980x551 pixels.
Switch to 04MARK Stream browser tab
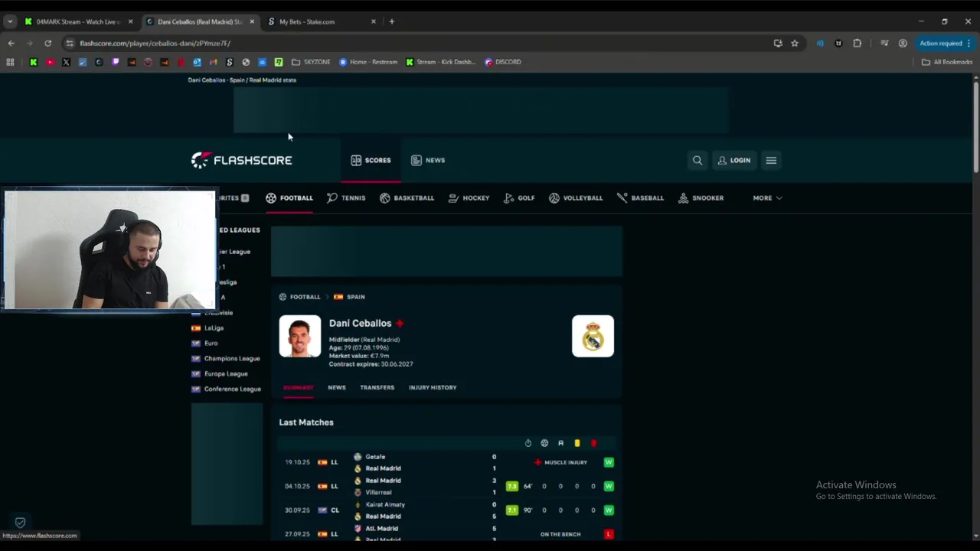click(x=78, y=21)
